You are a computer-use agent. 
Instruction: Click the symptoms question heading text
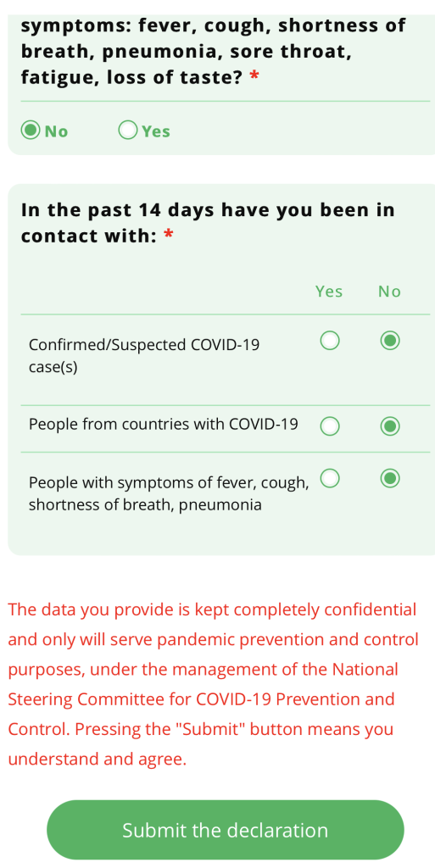point(213,52)
